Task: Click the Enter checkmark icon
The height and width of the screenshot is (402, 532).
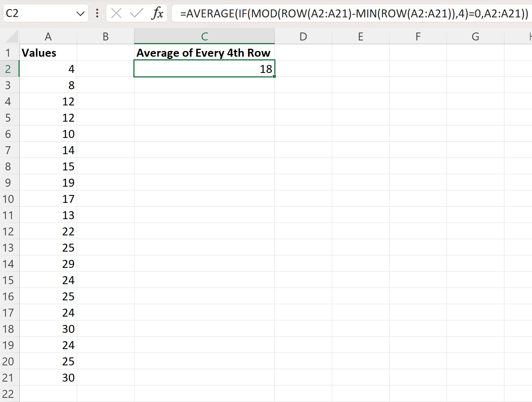Action: pos(137,13)
